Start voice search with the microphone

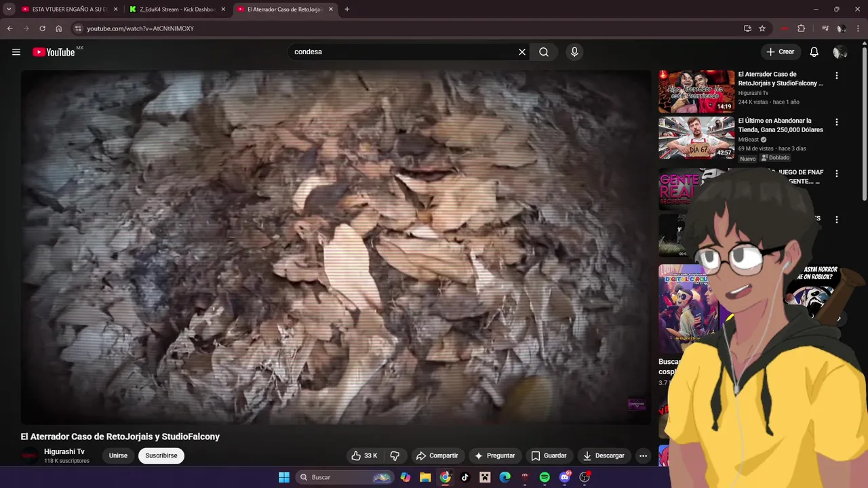574,52
